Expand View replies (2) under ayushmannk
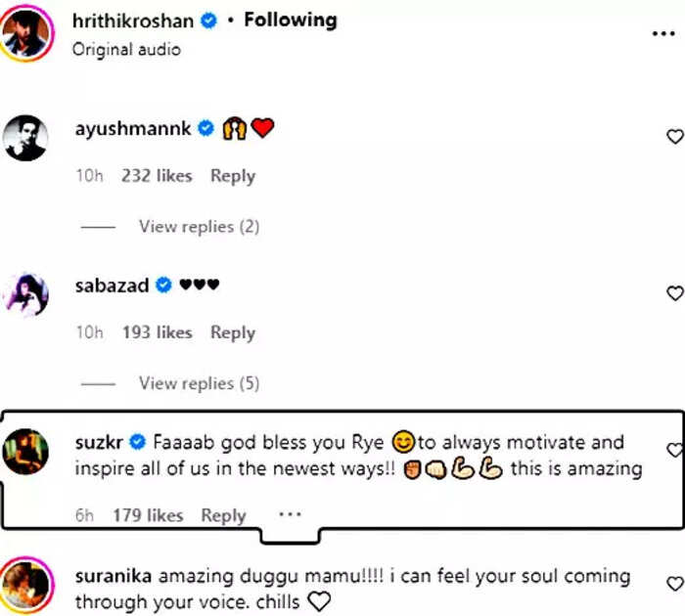 pyautogui.click(x=200, y=227)
